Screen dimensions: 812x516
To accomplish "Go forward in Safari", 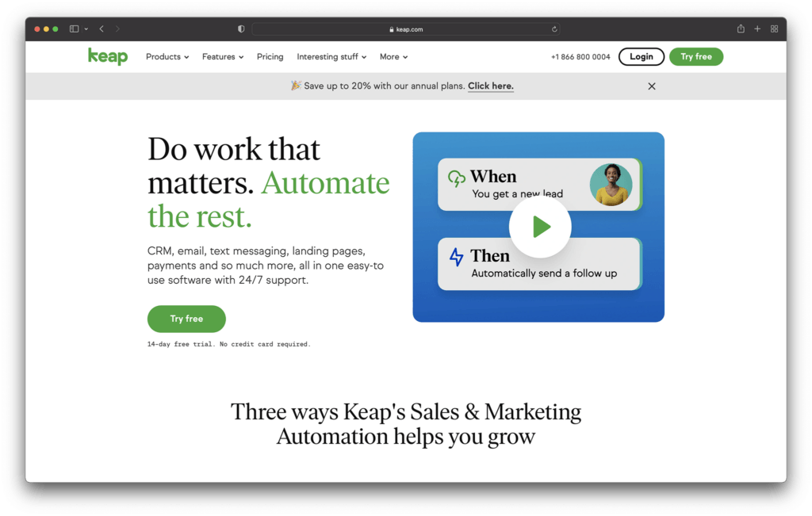I will point(117,29).
